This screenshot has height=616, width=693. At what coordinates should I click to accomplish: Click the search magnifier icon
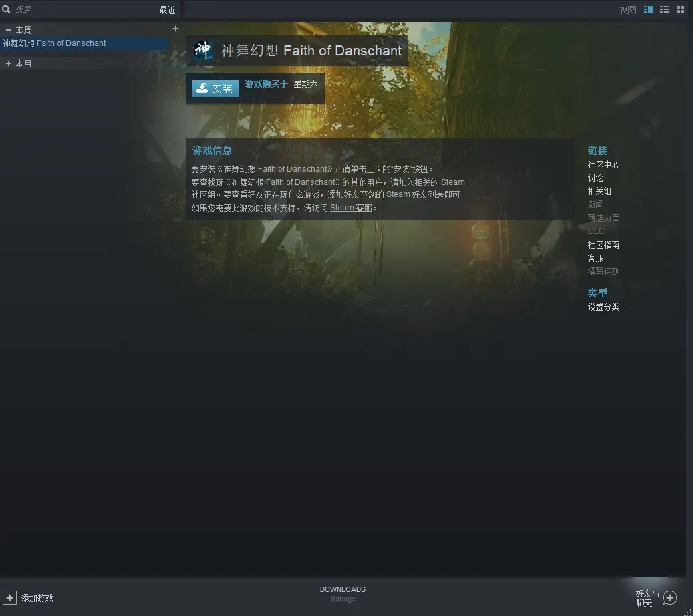click(6, 9)
